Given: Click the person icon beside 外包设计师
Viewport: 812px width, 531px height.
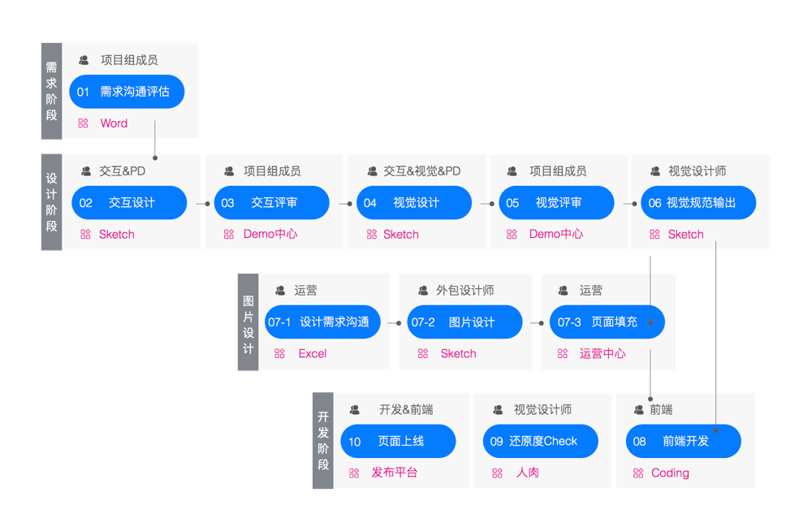Looking at the screenshot, I should tap(423, 291).
